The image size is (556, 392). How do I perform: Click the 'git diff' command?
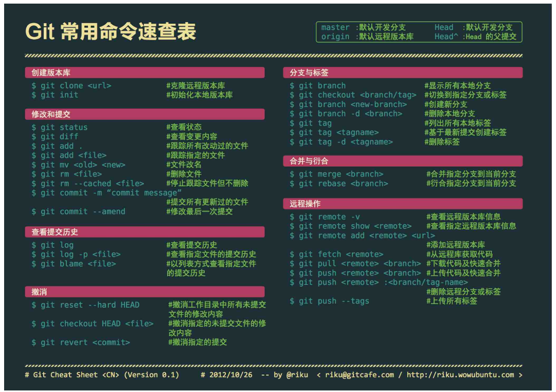coord(55,136)
